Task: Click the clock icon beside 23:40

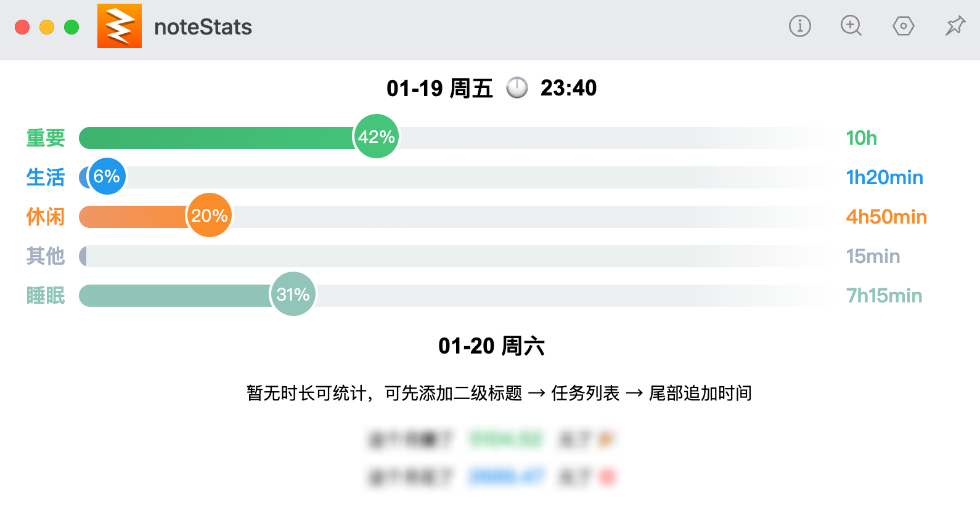Action: [517, 87]
